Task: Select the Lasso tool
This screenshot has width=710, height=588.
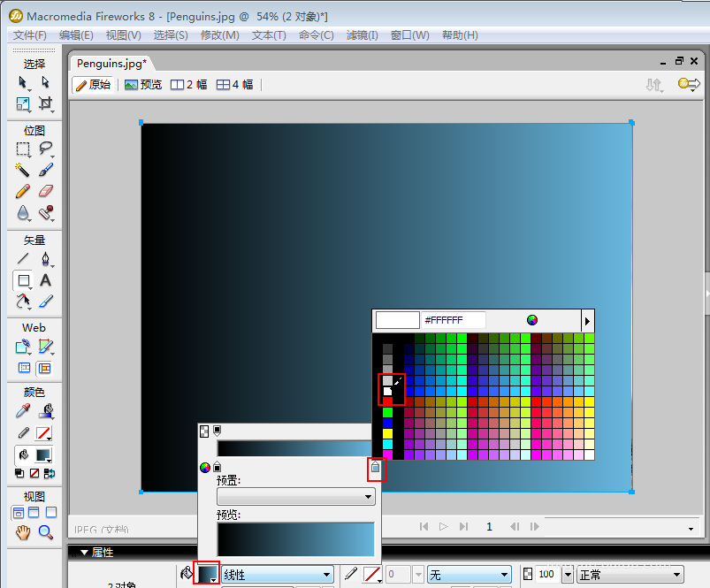Action: click(45, 149)
